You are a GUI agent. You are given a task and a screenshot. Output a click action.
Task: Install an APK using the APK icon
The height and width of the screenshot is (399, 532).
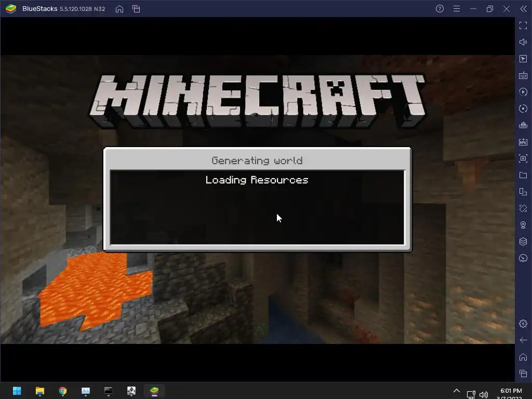click(523, 142)
